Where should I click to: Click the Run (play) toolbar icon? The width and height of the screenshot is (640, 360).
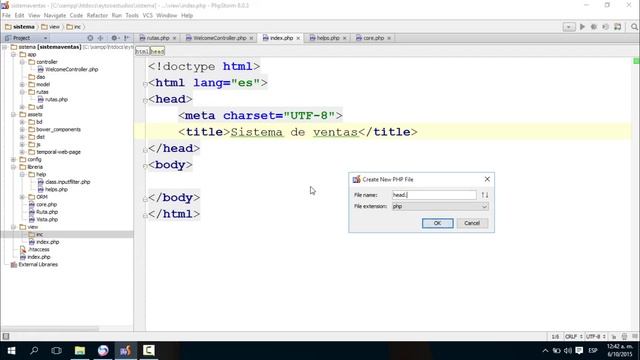(582, 27)
